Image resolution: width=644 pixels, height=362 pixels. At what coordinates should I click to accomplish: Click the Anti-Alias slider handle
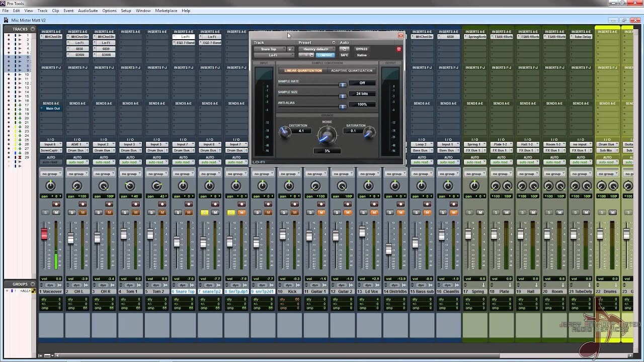(x=343, y=106)
